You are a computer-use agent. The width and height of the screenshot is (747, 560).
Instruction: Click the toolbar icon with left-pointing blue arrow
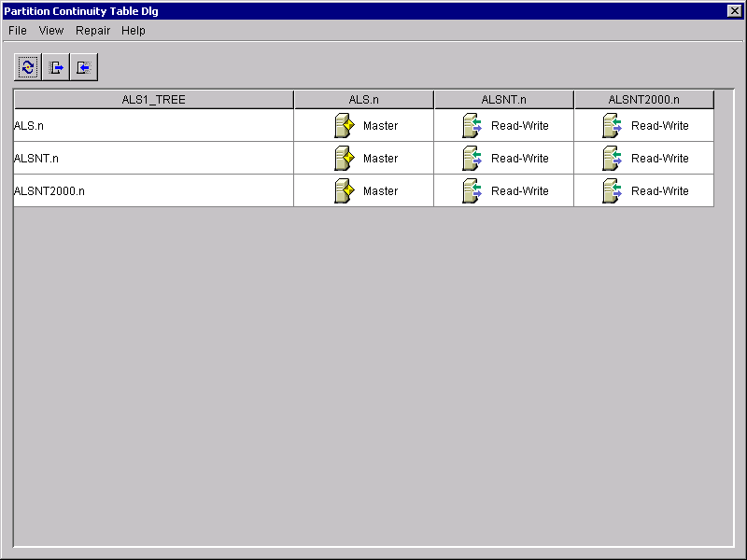click(84, 67)
